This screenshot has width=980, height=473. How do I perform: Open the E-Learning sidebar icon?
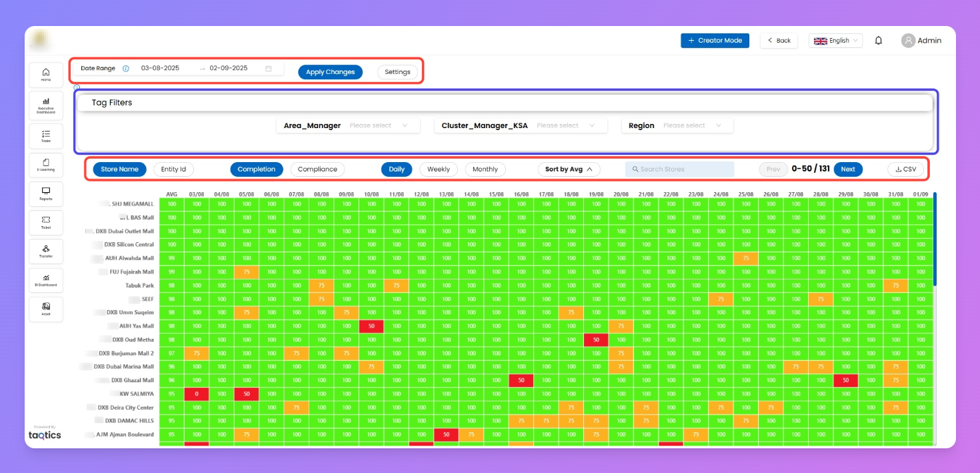coord(46,165)
